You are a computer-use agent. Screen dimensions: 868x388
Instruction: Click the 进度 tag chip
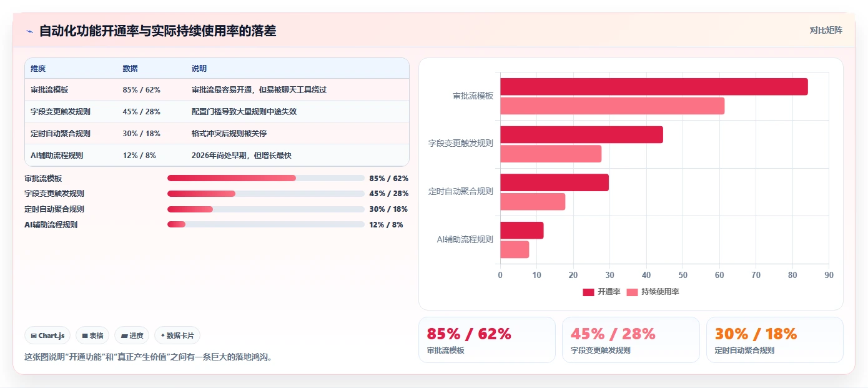click(x=132, y=336)
